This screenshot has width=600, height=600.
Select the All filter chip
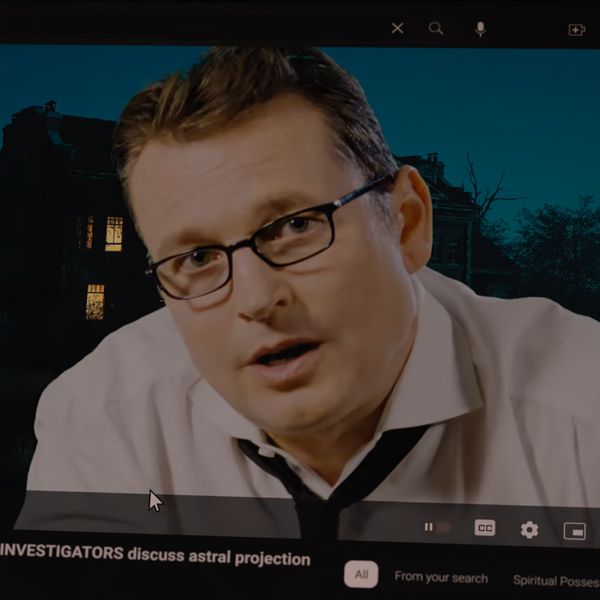point(361,574)
